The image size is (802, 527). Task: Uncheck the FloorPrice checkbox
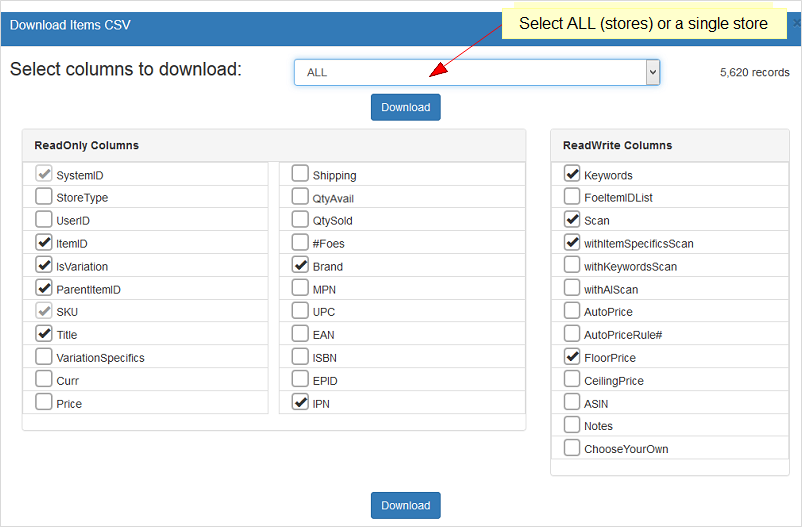572,357
